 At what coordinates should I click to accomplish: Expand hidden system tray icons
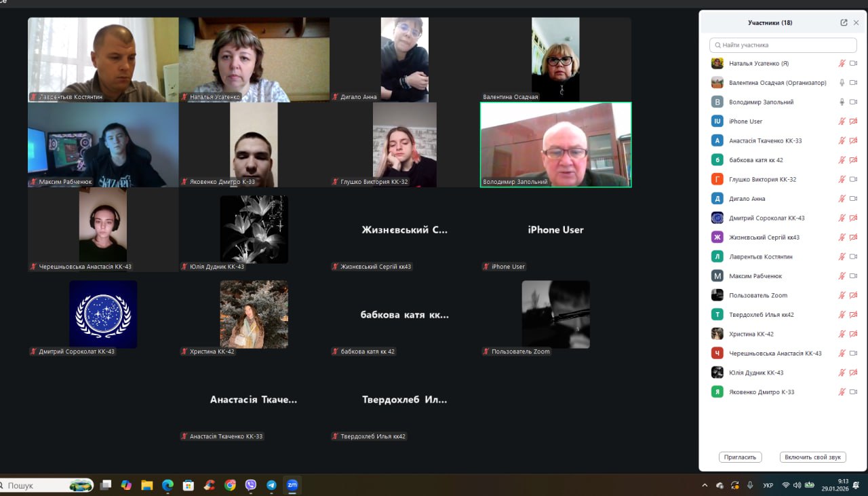coord(705,485)
